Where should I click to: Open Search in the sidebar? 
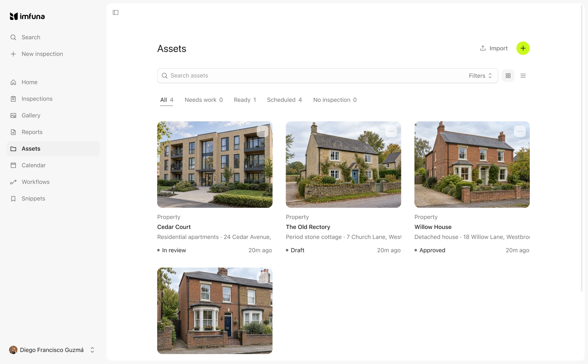(x=53, y=37)
